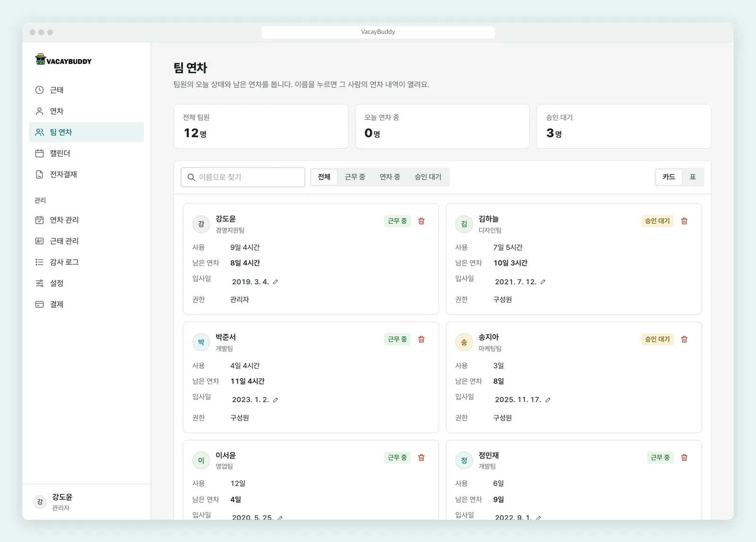Open 박준서's leave history by name
This screenshot has width=756, height=542.
[x=226, y=337]
